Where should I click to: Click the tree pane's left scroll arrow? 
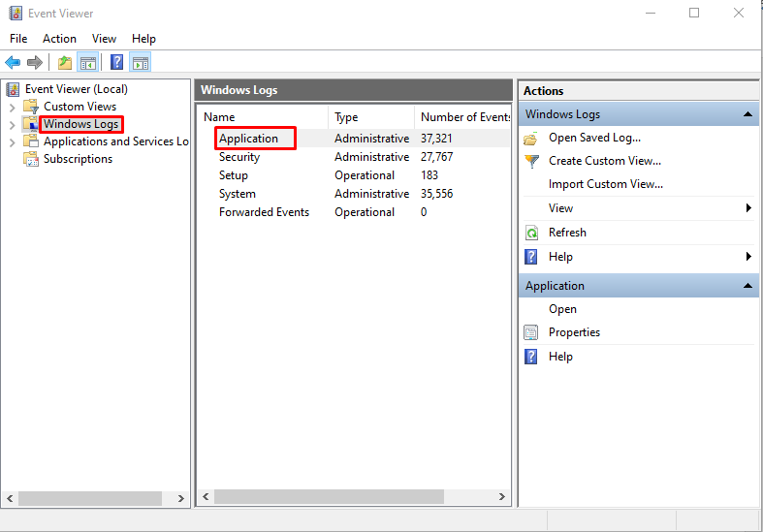(x=10, y=498)
